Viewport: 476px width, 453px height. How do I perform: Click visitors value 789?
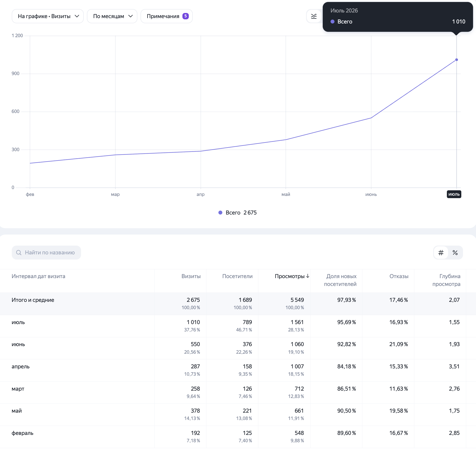(x=247, y=322)
